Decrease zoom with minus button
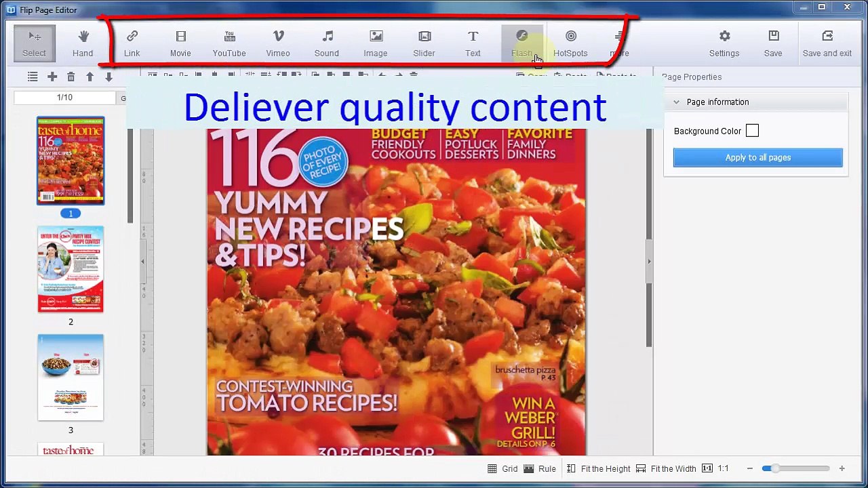The image size is (868, 488). click(x=750, y=468)
